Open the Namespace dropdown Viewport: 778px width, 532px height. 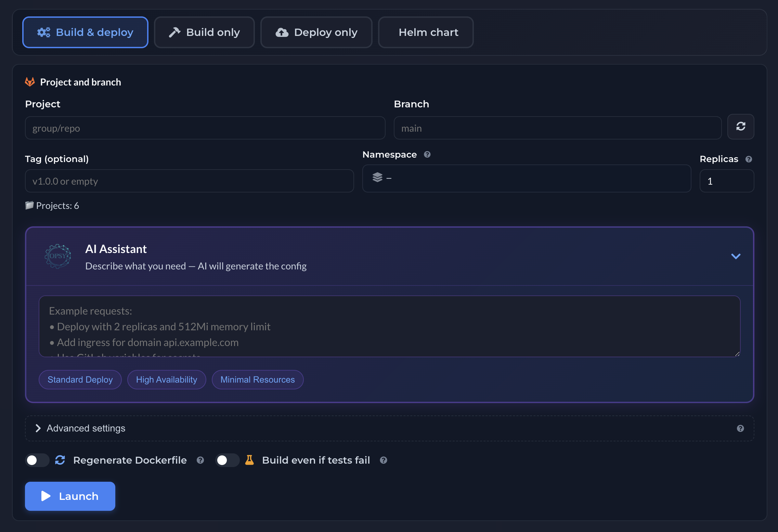coord(526,178)
